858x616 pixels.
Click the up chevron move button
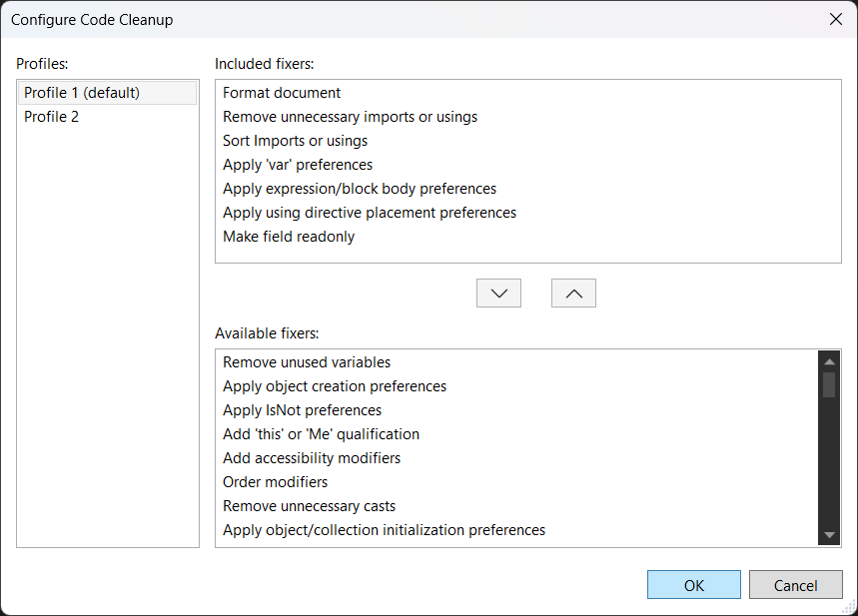coord(573,293)
